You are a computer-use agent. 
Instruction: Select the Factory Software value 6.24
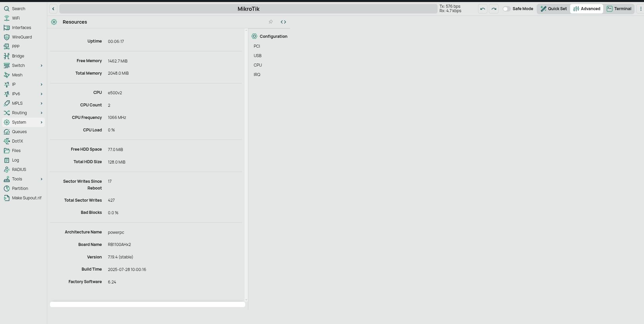(112, 282)
